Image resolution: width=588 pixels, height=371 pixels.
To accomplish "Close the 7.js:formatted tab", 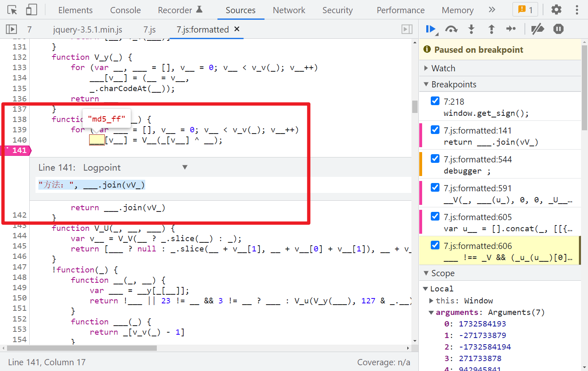I will pos(237,29).
